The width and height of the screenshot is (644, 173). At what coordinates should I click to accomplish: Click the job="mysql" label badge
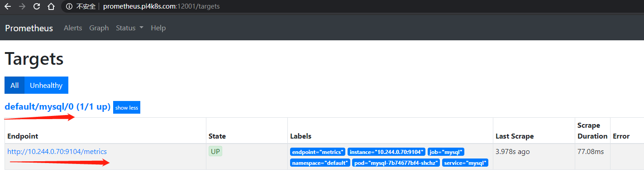pos(446,152)
